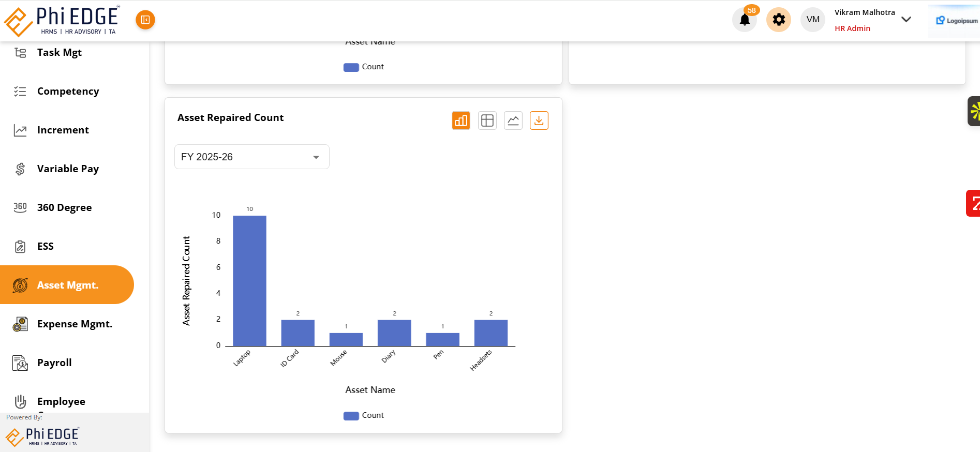Click the VM profile avatar
This screenshot has height=452, width=980.
click(x=812, y=20)
